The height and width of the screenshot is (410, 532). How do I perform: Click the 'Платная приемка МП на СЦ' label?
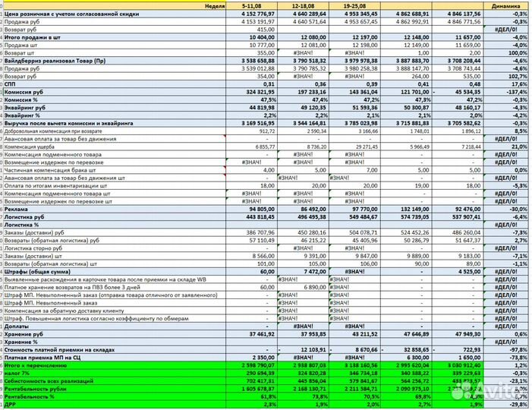point(43,357)
